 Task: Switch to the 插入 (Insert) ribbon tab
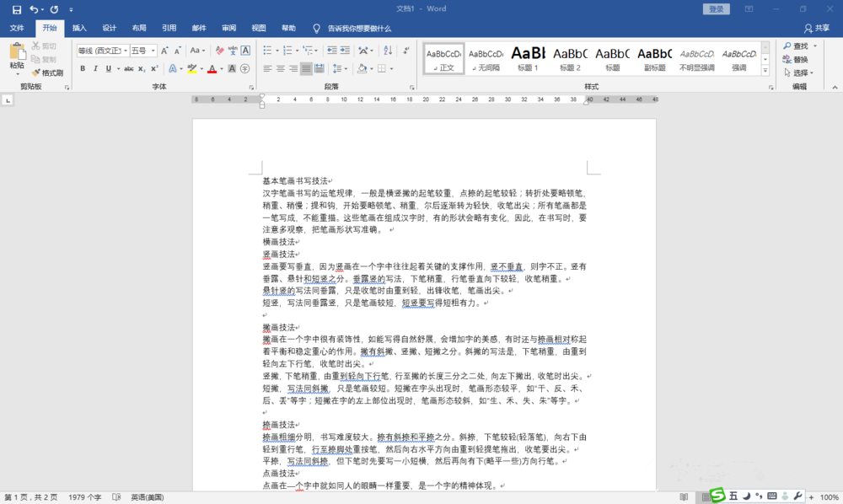(79, 28)
